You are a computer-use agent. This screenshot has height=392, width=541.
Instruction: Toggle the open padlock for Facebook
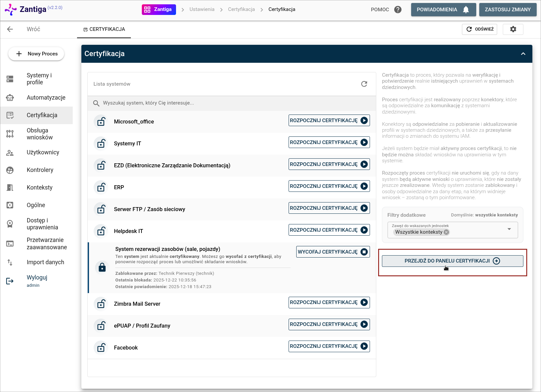click(x=101, y=348)
